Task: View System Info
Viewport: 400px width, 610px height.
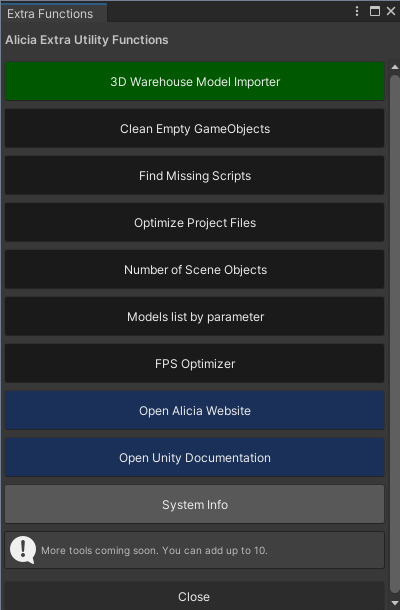Action: point(195,505)
